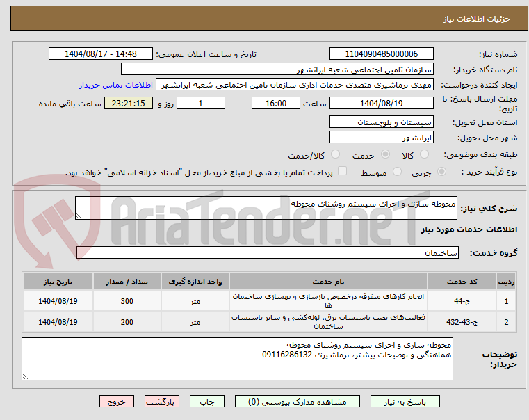Click the جزئیات اطلاعات نیاز page title
Screen dimensions: 529x420
pos(477,19)
